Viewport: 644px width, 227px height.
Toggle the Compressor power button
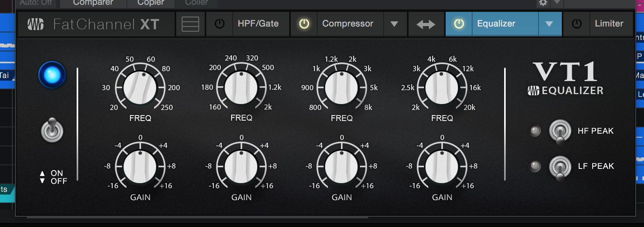point(304,24)
